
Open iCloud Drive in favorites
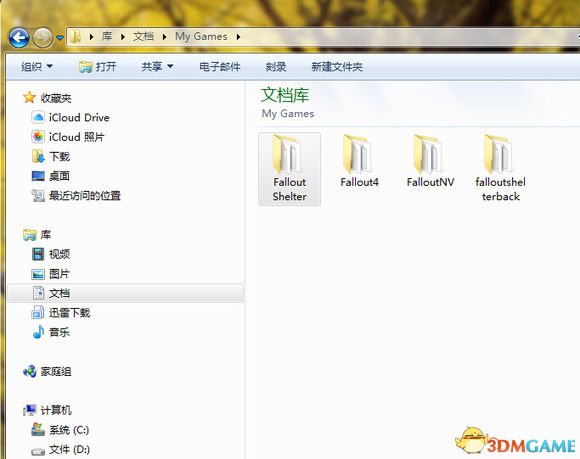tap(70, 117)
